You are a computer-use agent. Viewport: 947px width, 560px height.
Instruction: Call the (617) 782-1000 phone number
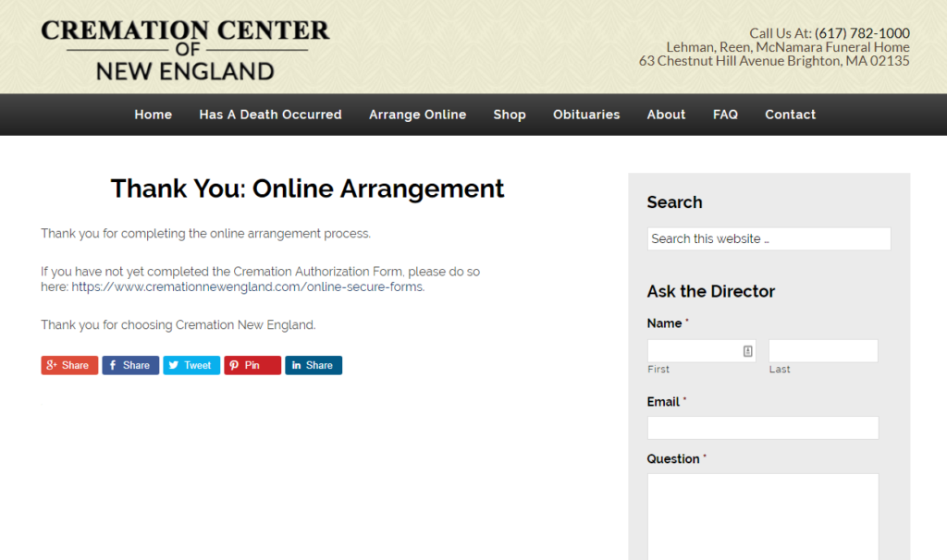pyautogui.click(x=862, y=33)
